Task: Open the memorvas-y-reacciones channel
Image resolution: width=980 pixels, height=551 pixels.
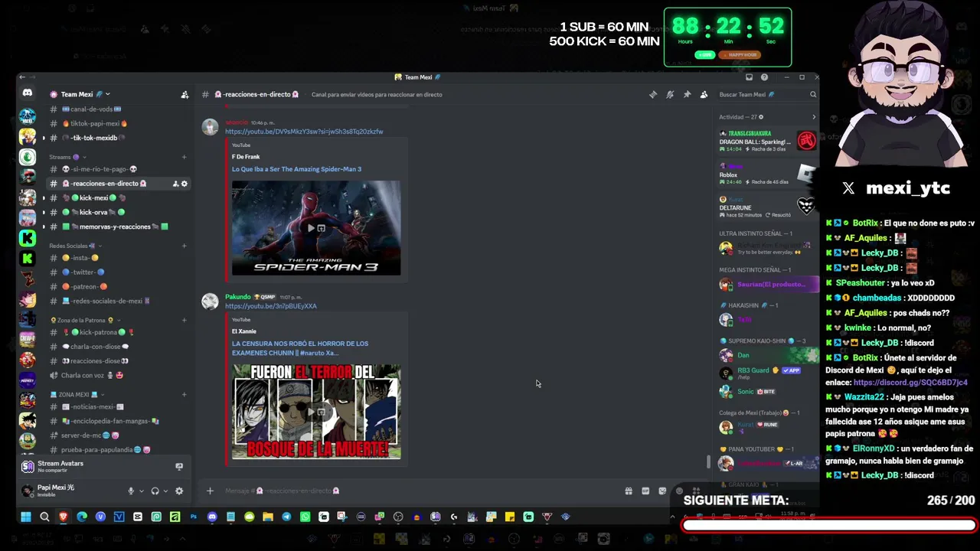Action: 119,227
